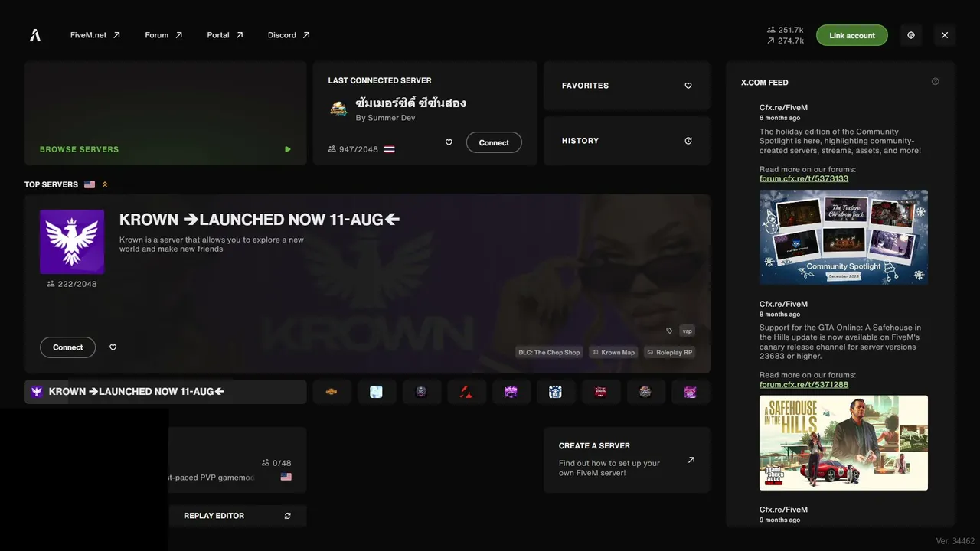Viewport: 980px width, 551px height.
Task: Open the Favorites panel
Action: coord(627,86)
